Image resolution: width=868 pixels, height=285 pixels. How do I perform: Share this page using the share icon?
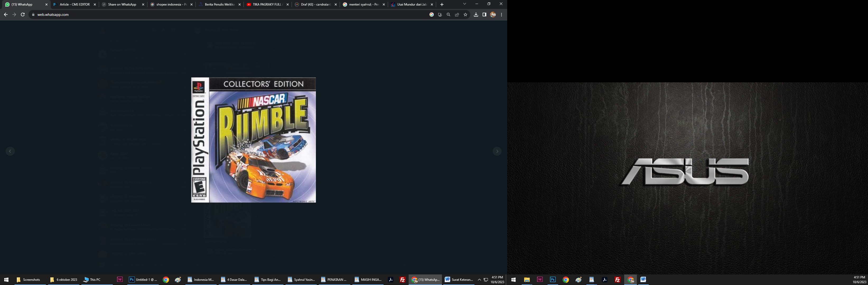(457, 15)
